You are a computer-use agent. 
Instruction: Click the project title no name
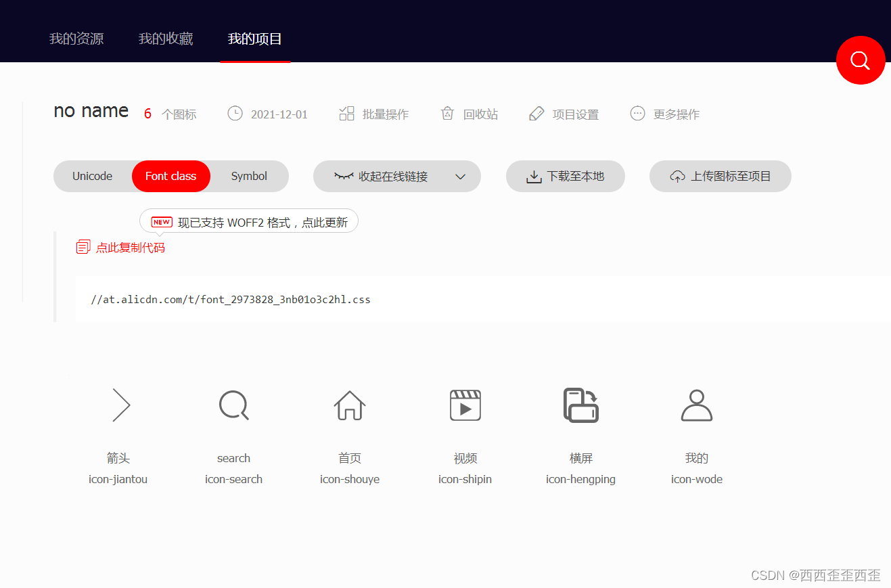(x=91, y=111)
